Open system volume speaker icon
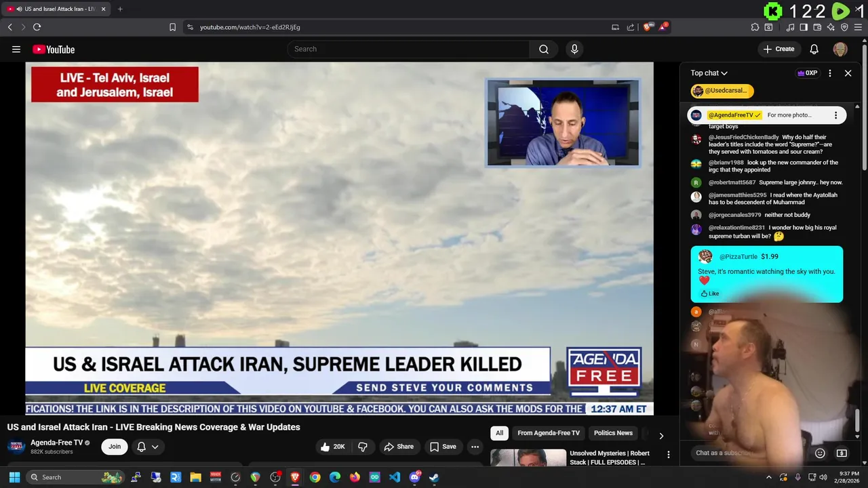The image size is (868, 488). (823, 477)
